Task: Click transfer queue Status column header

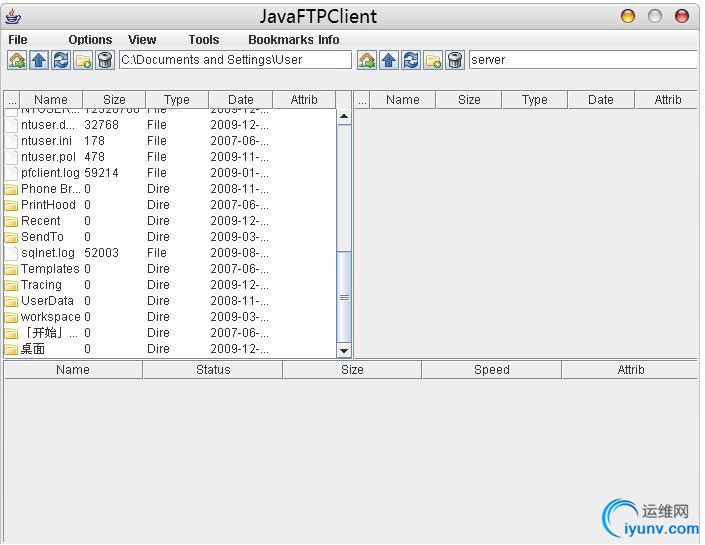Action: (213, 370)
